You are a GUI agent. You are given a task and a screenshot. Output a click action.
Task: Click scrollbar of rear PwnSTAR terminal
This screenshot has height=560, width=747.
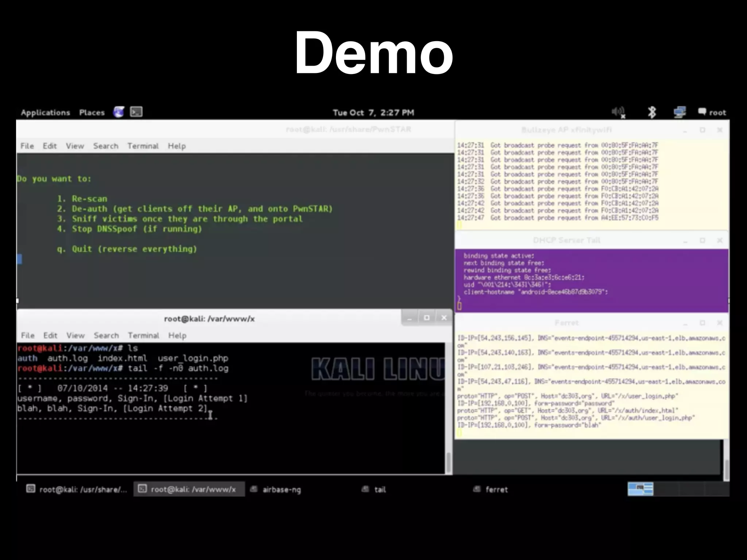pyautogui.click(x=726, y=470)
